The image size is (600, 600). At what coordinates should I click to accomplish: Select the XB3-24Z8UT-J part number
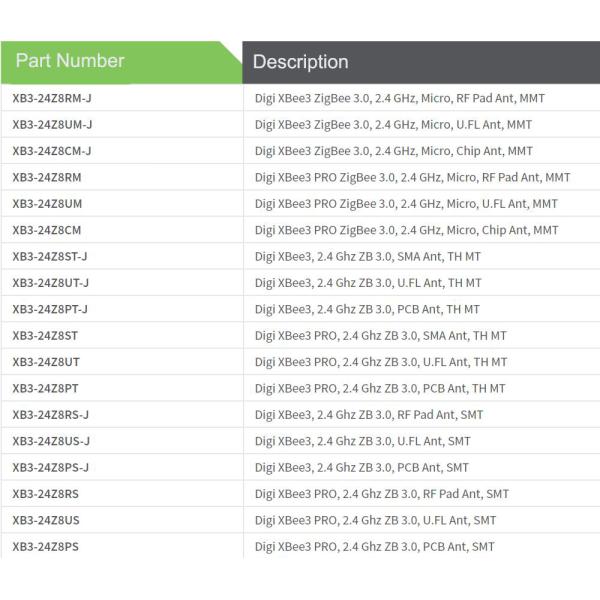click(50, 283)
